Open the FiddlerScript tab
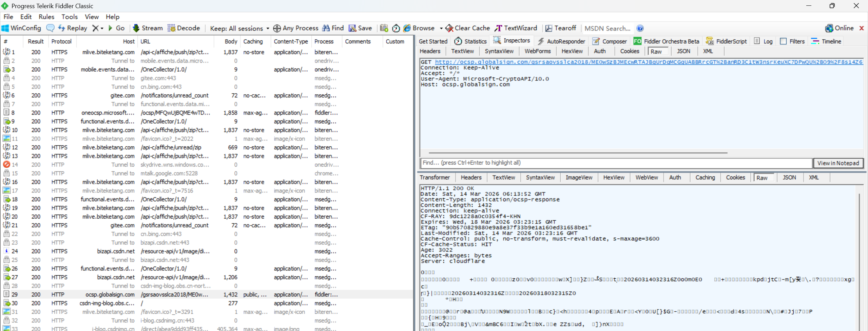This screenshot has width=868, height=331. pyautogui.click(x=726, y=41)
